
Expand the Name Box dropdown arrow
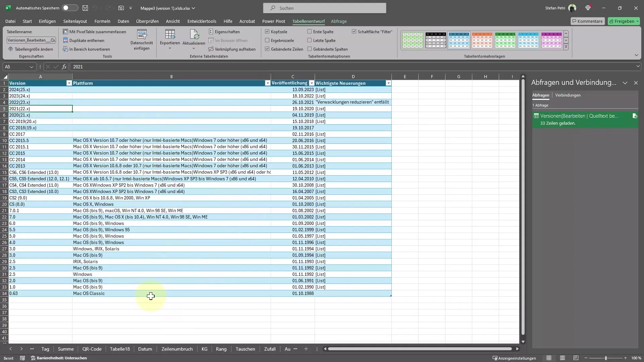pos(32,67)
